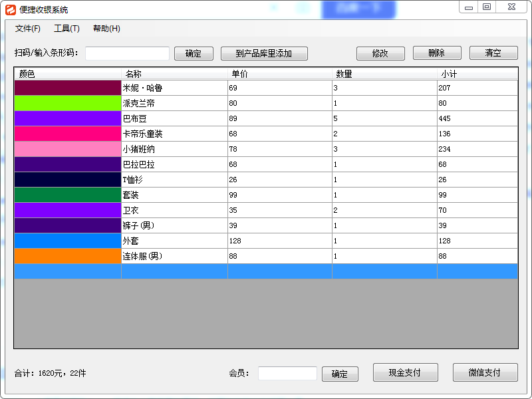Open the 文件(F) menu
The height and width of the screenshot is (399, 532).
click(x=28, y=29)
